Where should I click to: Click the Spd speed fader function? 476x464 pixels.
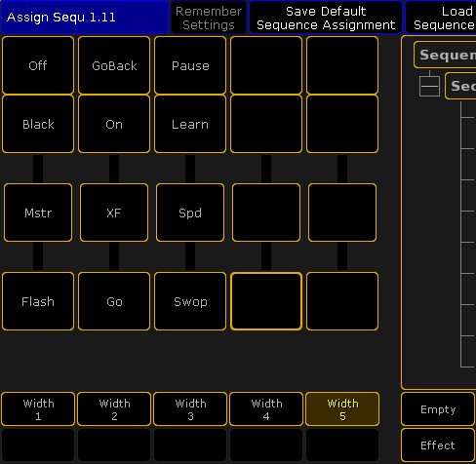pyautogui.click(x=190, y=213)
